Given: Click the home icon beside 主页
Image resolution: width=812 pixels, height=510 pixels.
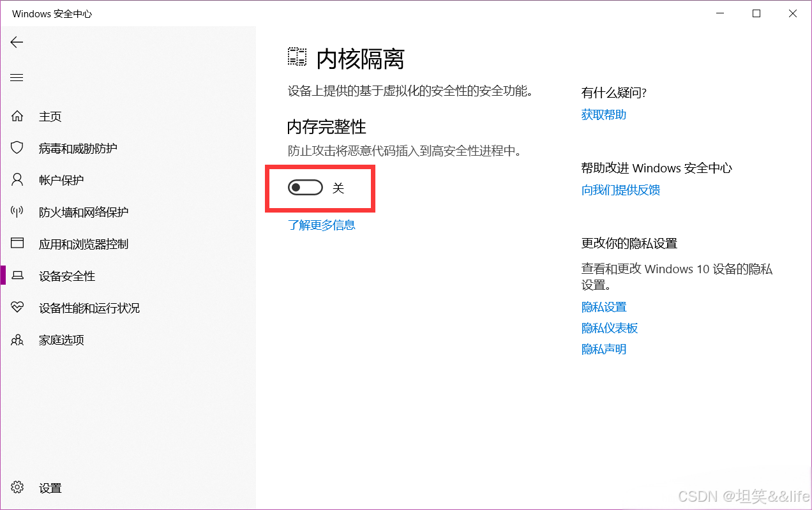Looking at the screenshot, I should pos(17,116).
